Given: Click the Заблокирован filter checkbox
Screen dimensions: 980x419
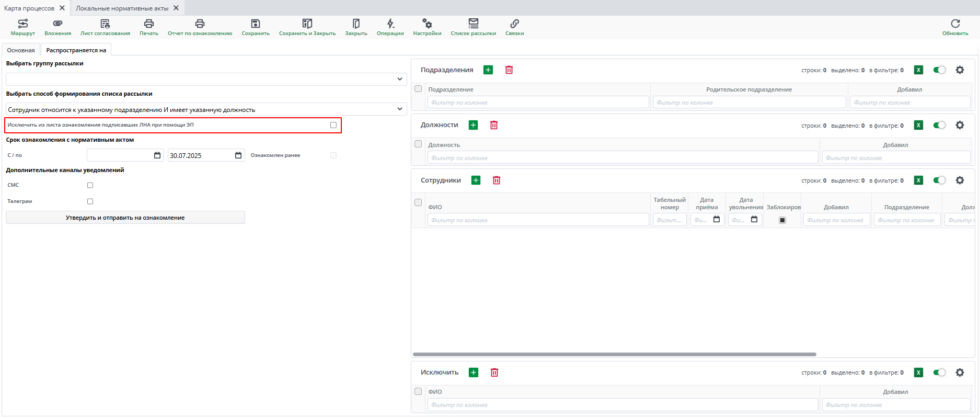Looking at the screenshot, I should [x=782, y=220].
